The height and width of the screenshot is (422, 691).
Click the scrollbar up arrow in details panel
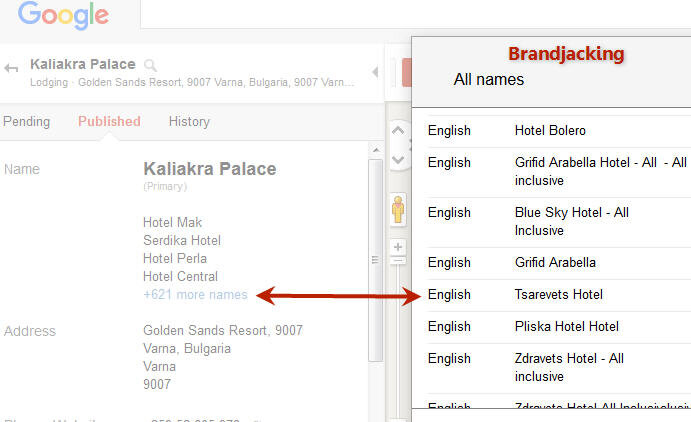pyautogui.click(x=375, y=150)
